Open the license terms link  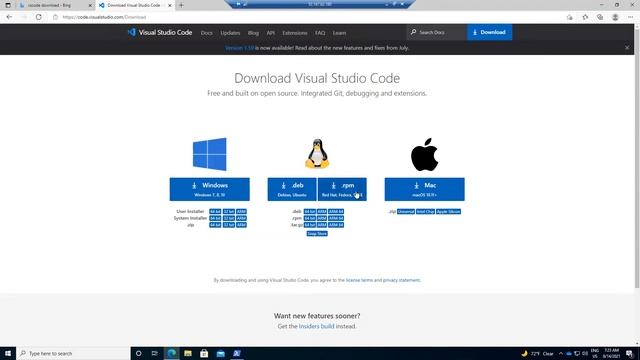pyautogui.click(x=359, y=280)
